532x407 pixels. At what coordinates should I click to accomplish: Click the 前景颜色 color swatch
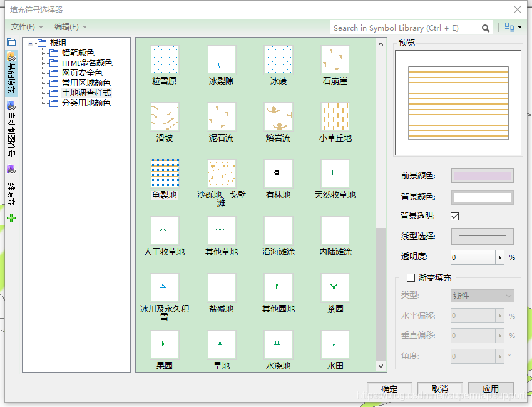click(x=482, y=175)
